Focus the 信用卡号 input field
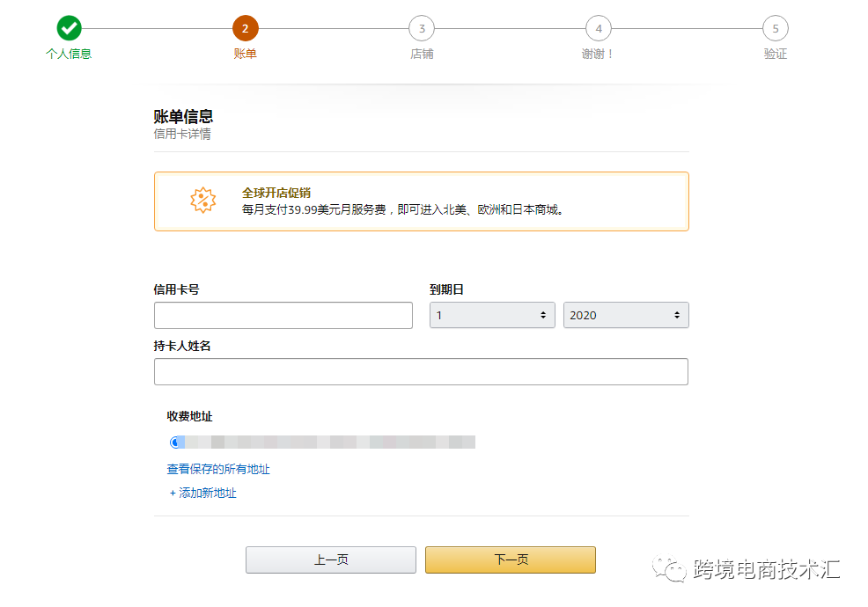 coord(283,315)
